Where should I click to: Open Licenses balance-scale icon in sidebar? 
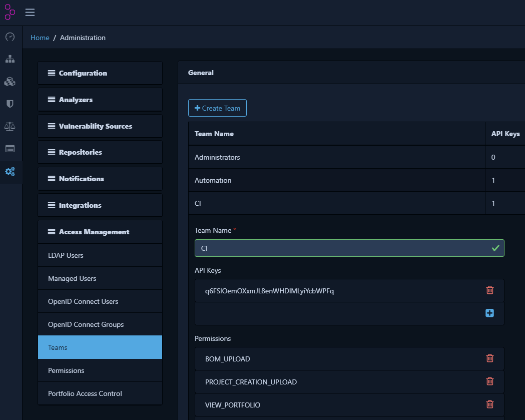[x=10, y=127]
